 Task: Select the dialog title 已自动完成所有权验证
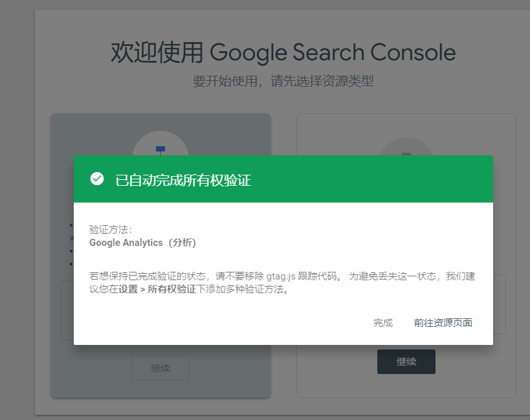[x=183, y=180]
